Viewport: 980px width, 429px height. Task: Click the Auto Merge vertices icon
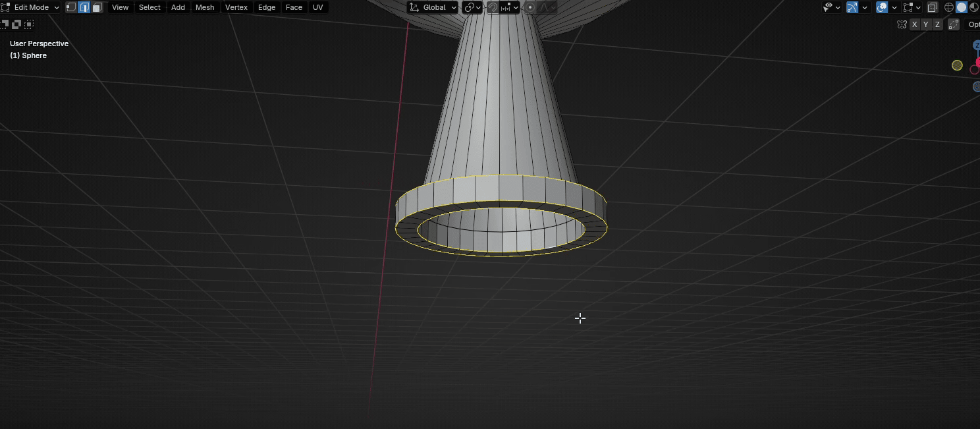coord(953,24)
